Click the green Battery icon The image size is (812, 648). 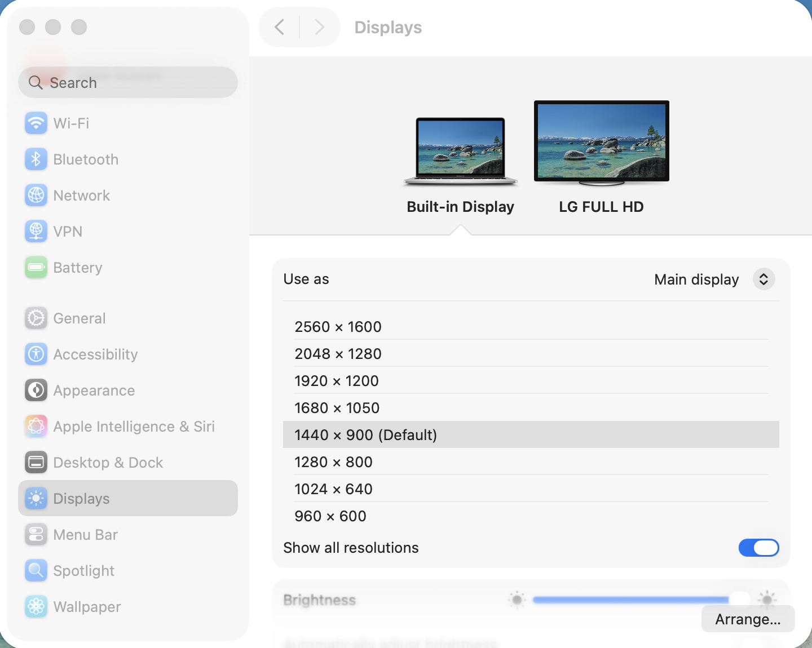click(36, 268)
